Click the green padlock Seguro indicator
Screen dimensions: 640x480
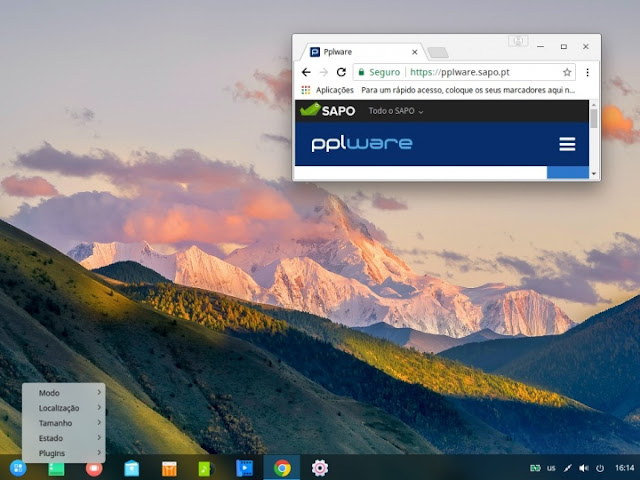(x=379, y=72)
